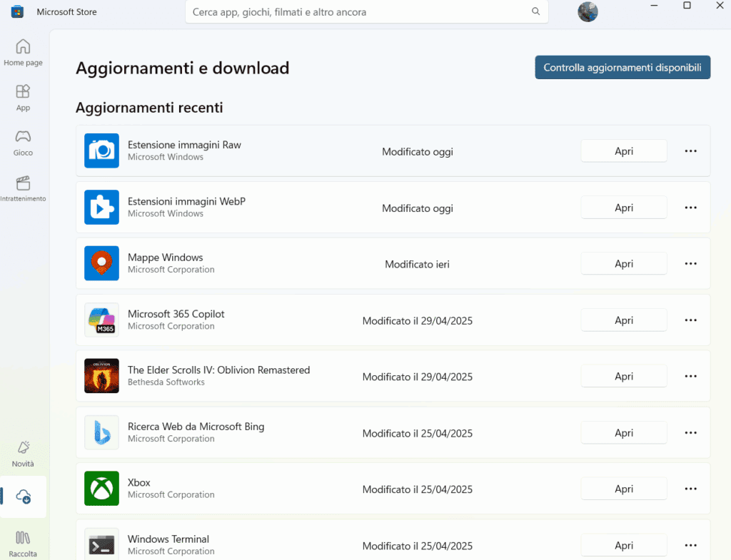731x560 pixels.
Task: Open the Estensione immagini Raw app icon
Action: coord(101,151)
